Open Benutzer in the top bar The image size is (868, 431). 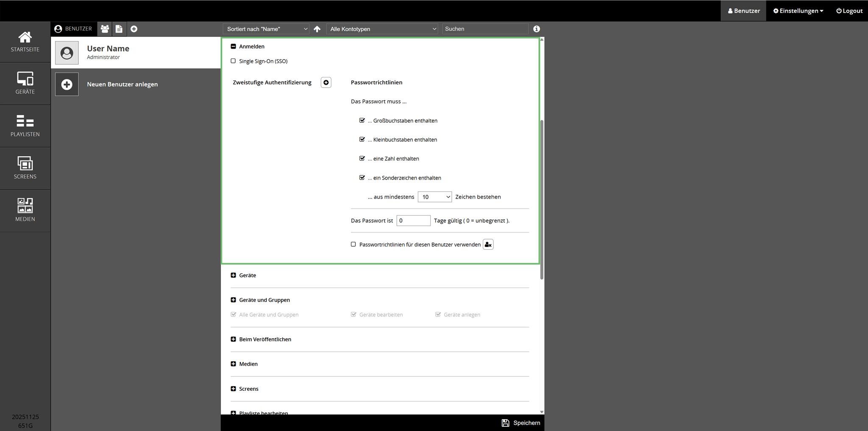tap(743, 11)
